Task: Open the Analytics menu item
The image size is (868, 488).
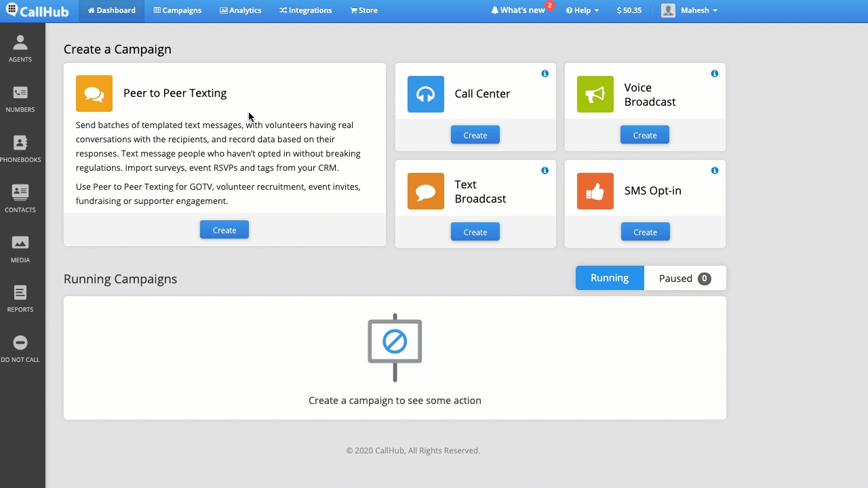Action: [x=241, y=10]
